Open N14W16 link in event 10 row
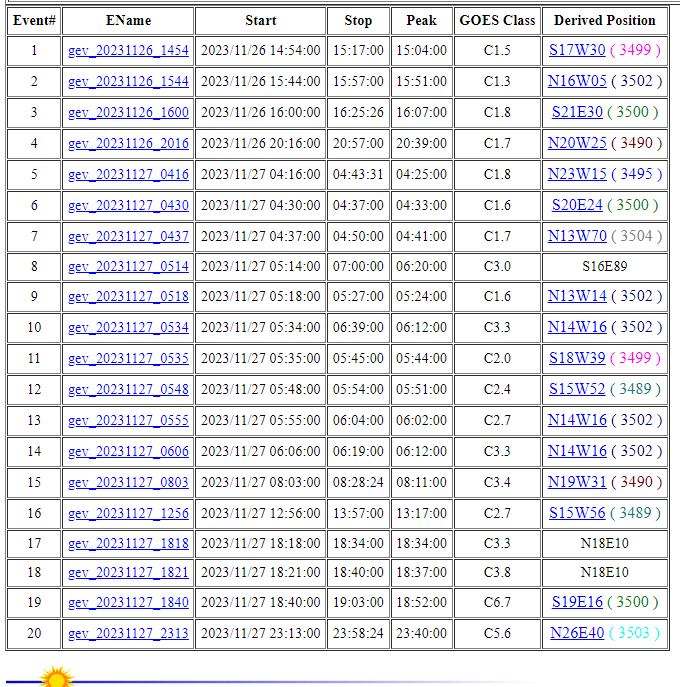Image resolution: width=680 pixels, height=687 pixels. (577, 327)
